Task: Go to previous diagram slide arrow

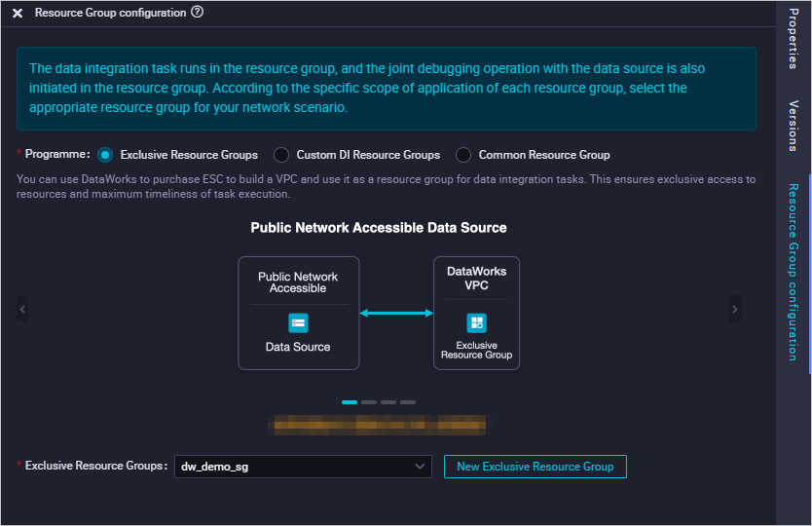Action: click(x=22, y=310)
